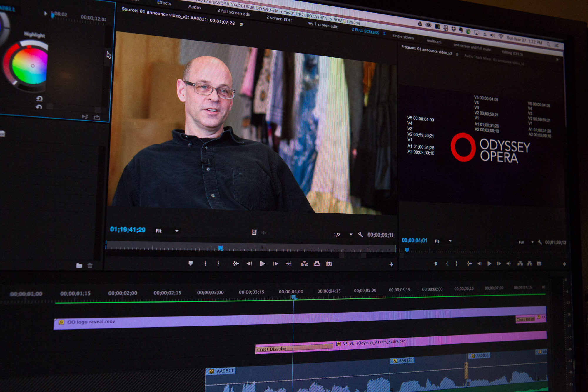Image resolution: width=588 pixels, height=392 pixels.
Task: Mark In point in the Program monitor
Action: point(447,263)
